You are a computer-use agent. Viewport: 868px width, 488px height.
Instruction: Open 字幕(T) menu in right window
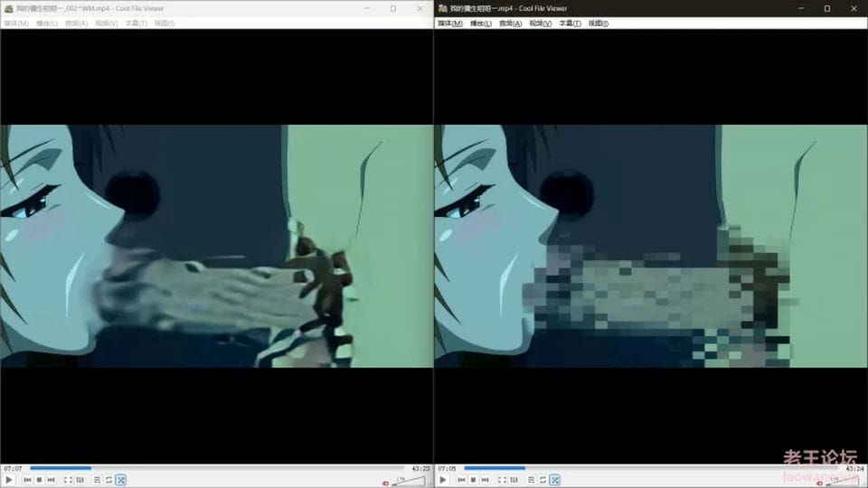pos(571,23)
